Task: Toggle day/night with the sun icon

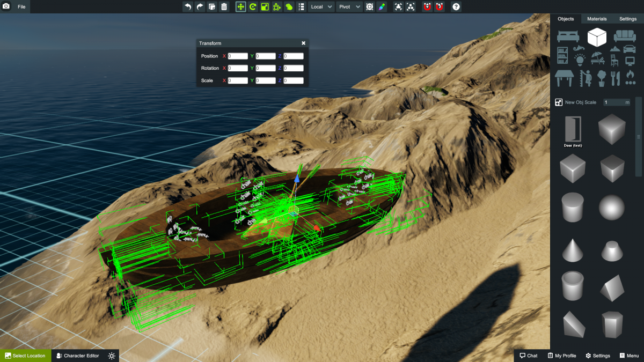Action: click(111, 355)
